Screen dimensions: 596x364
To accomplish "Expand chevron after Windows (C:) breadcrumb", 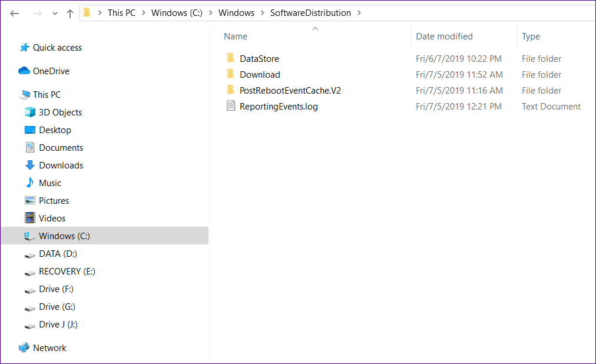I will (x=211, y=13).
